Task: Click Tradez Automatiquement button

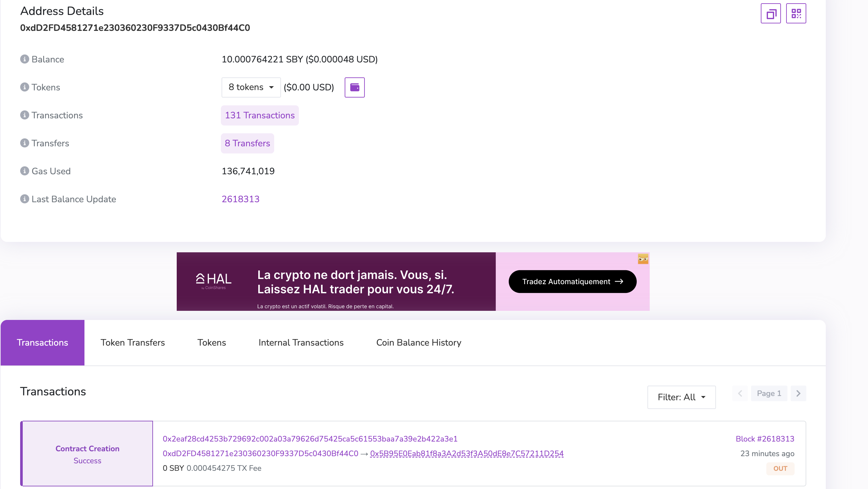Action: click(x=572, y=281)
